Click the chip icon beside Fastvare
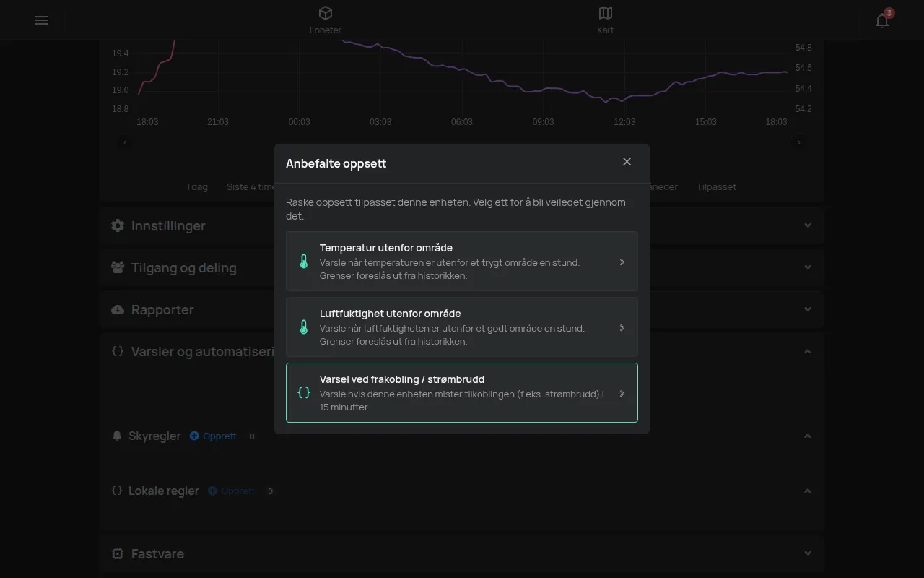Image resolution: width=924 pixels, height=578 pixels. click(x=118, y=553)
